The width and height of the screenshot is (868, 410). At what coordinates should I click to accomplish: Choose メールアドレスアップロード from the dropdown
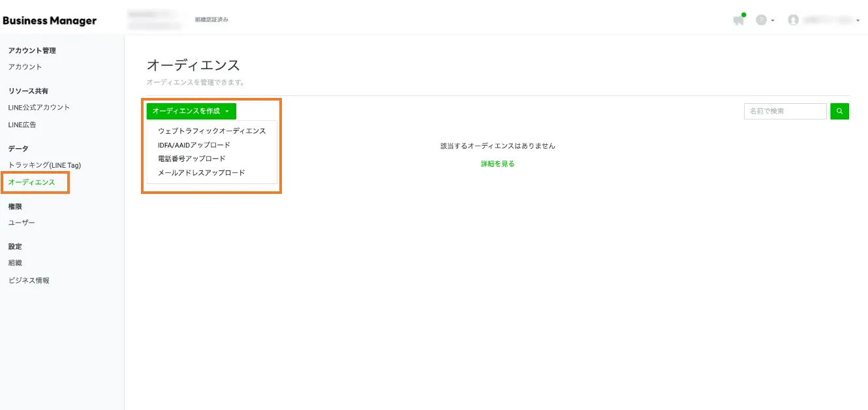pyautogui.click(x=201, y=173)
